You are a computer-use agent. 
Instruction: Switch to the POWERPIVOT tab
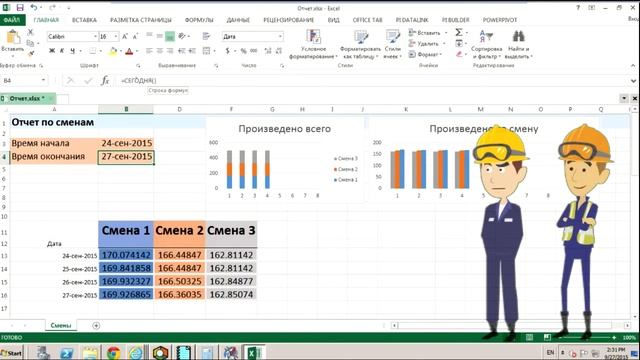pyautogui.click(x=500, y=20)
